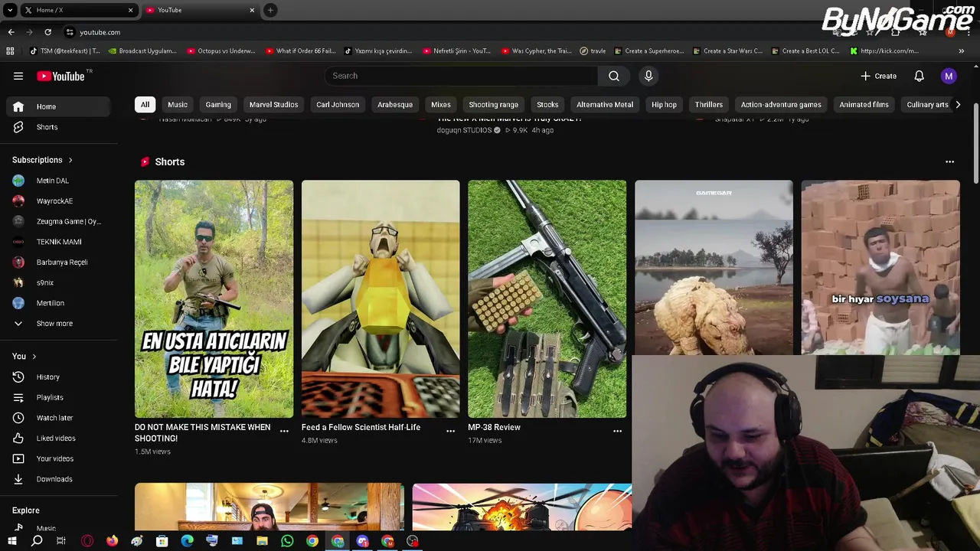This screenshot has width=980, height=551.
Task: Select the Carl Johnson chip
Action: click(x=338, y=105)
